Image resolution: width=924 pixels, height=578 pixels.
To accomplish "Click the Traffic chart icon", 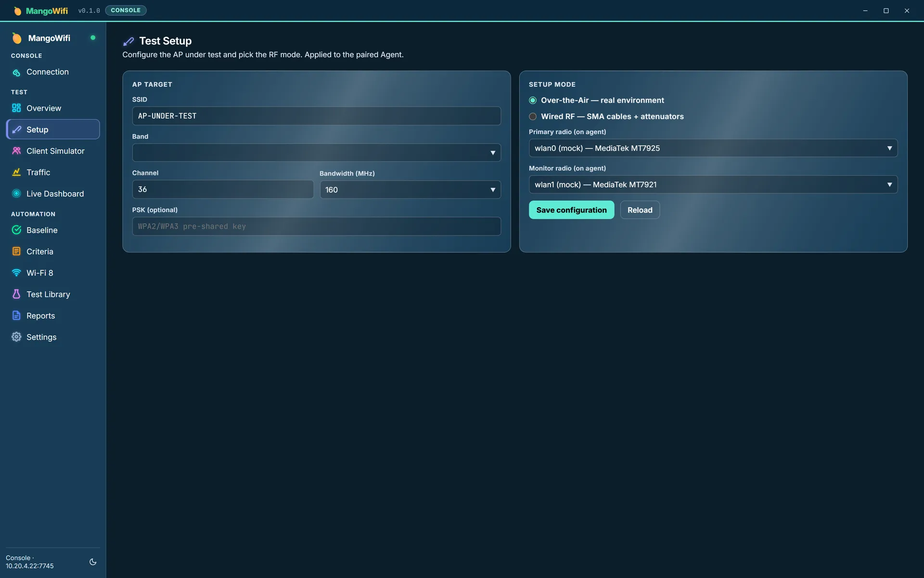I will [16, 172].
